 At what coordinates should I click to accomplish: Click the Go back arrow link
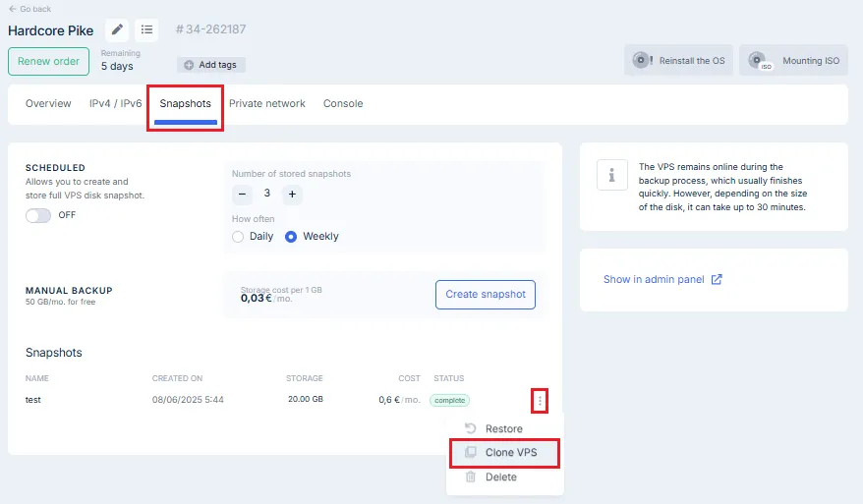[29, 9]
